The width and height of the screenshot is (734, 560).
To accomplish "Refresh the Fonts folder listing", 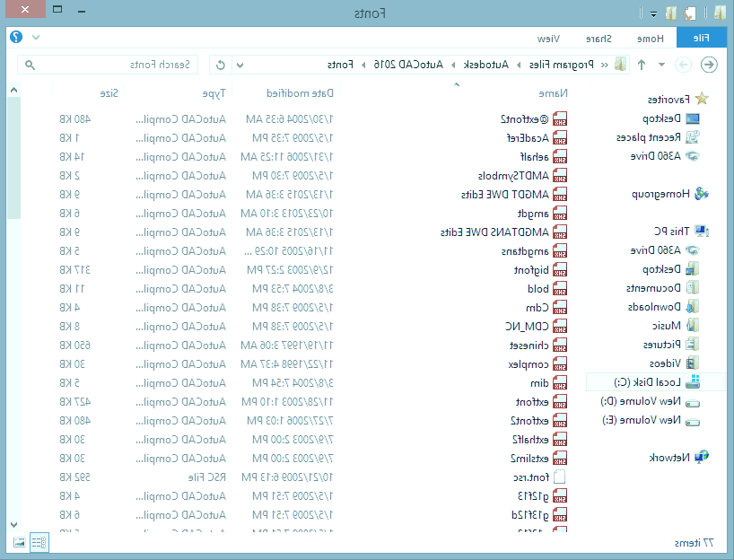I will (x=221, y=65).
